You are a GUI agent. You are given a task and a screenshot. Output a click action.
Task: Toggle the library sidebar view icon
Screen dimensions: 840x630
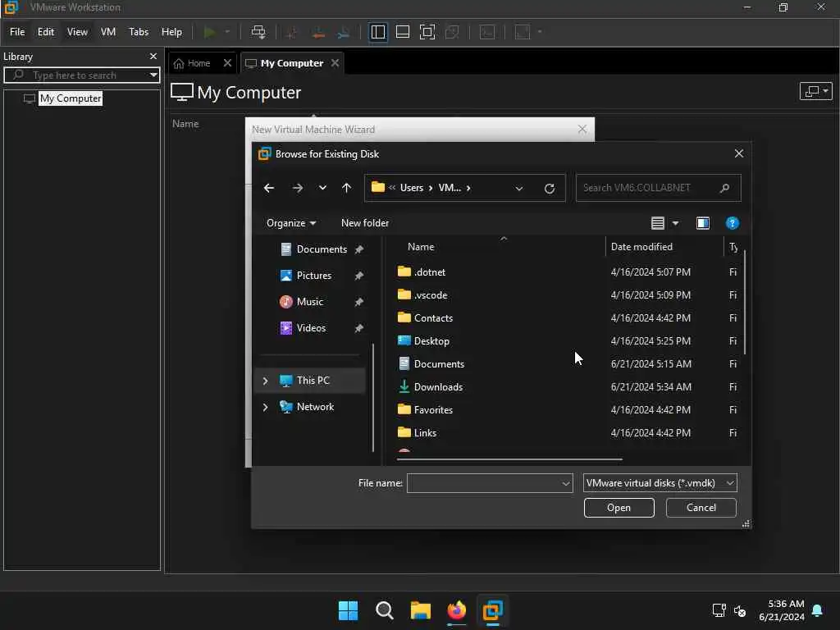(x=377, y=32)
